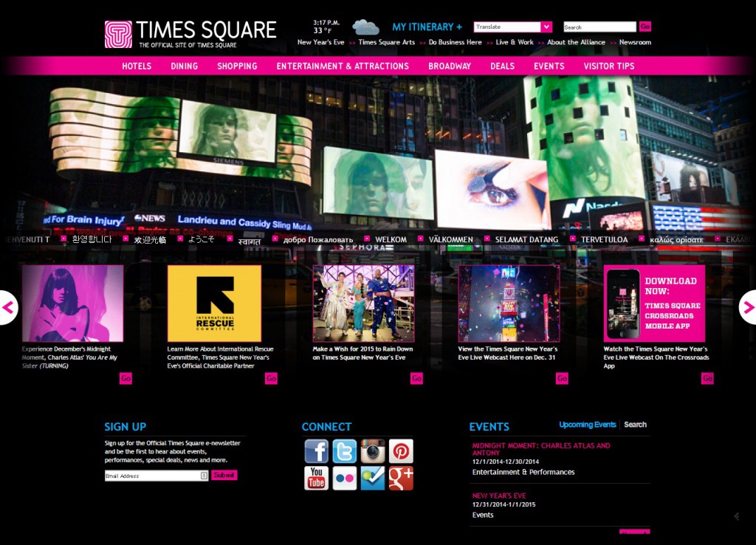Click 'Entertainment & Performances' event category text
Image resolution: width=756 pixels, height=545 pixels.
coord(523,472)
